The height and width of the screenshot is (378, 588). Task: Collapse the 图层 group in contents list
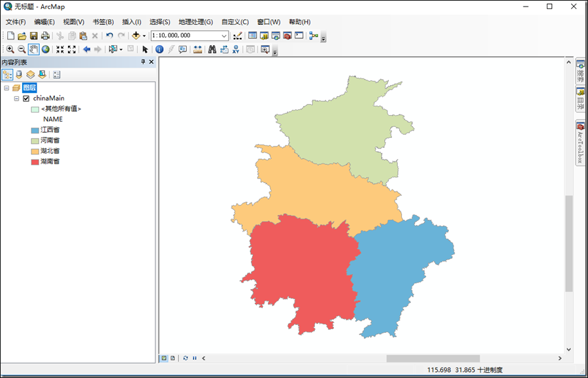[8, 86]
